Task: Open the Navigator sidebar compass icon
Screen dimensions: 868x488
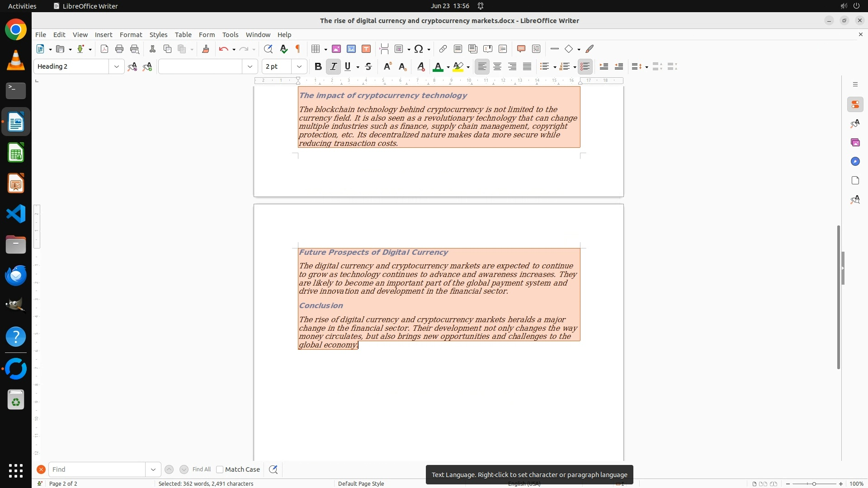Action: tap(855, 161)
